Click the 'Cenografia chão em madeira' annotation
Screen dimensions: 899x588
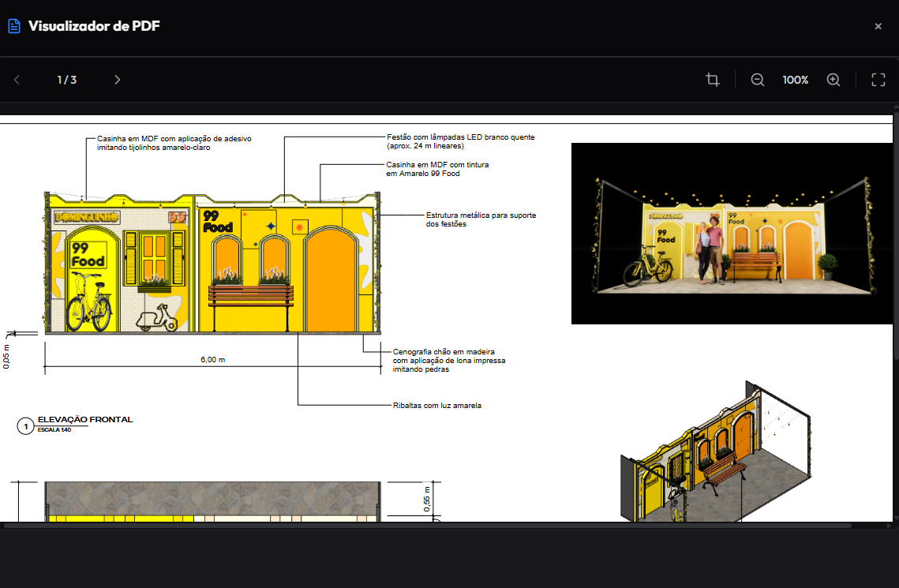tap(449, 361)
